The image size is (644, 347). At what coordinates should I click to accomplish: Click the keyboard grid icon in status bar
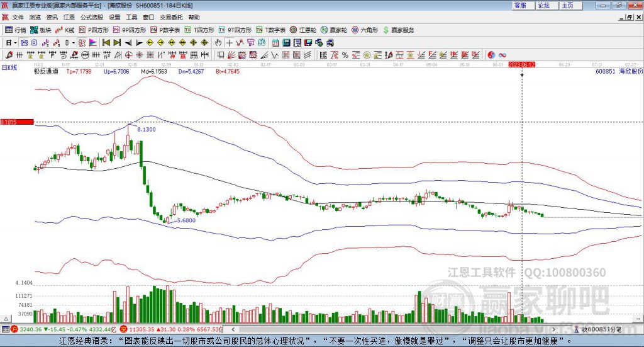(x=5, y=329)
